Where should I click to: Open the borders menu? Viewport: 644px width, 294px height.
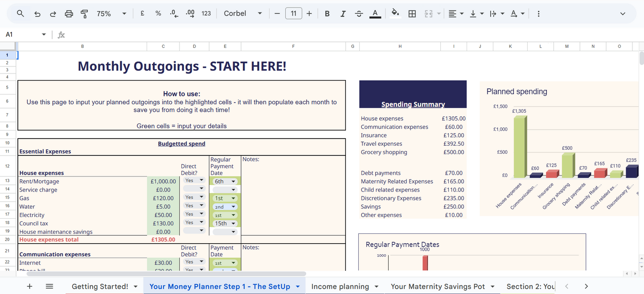click(412, 14)
